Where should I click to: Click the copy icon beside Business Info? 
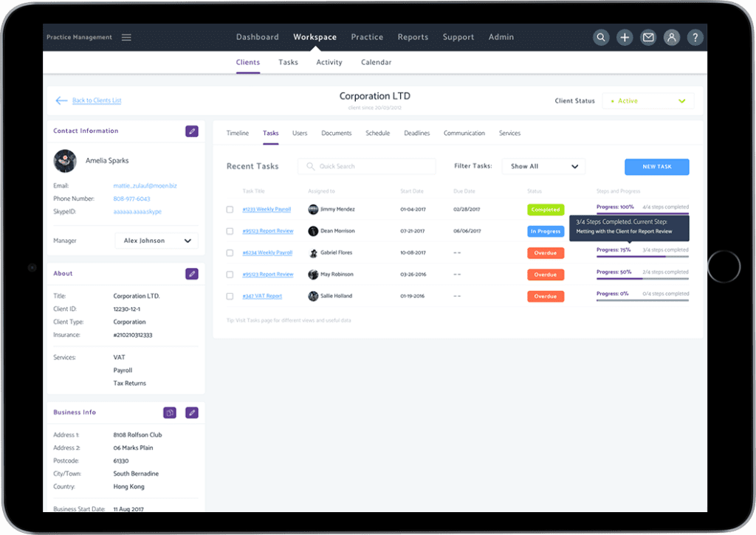pos(169,413)
